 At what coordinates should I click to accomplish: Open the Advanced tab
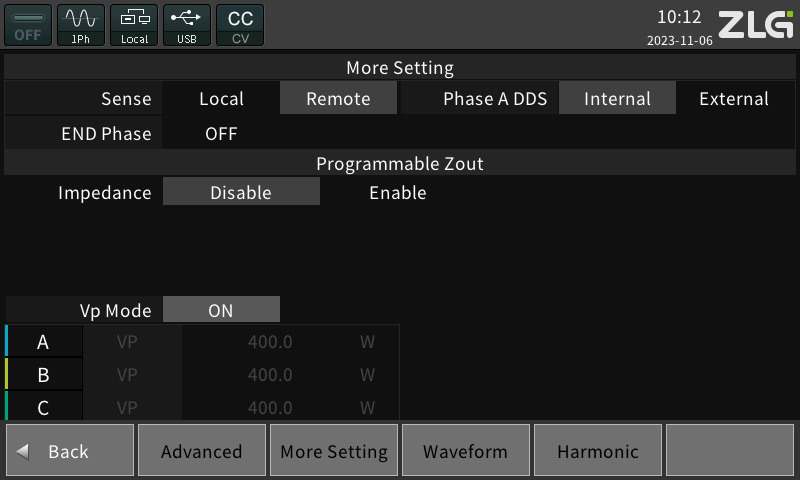(201, 451)
